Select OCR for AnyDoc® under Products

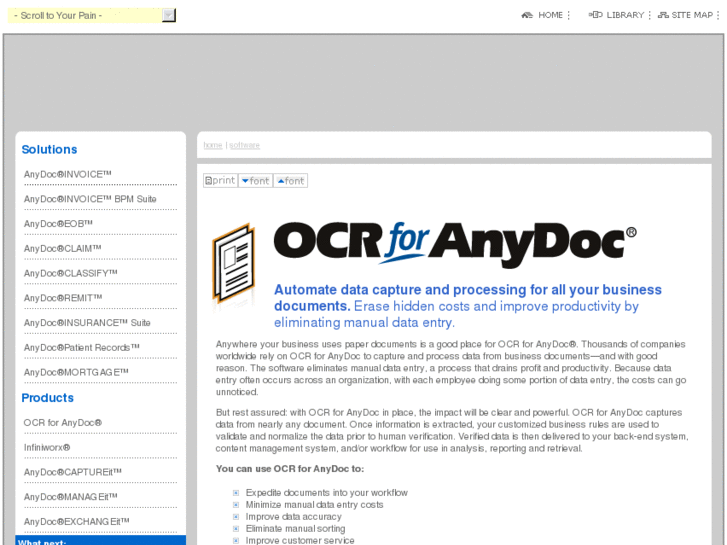pyautogui.click(x=63, y=423)
